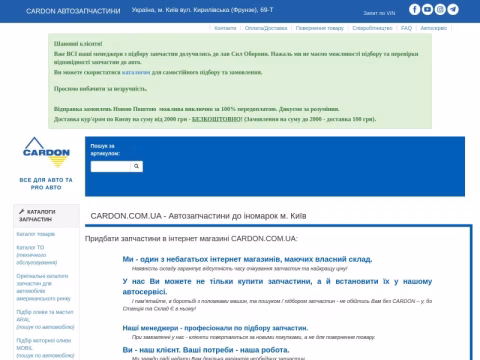Open the Оплата/Доставка menu link
Screen dimensions: 480x360
(266, 28)
